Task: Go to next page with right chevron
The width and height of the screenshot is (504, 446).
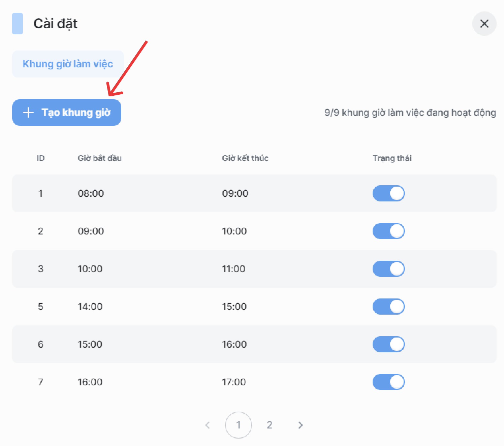Action: [300, 425]
